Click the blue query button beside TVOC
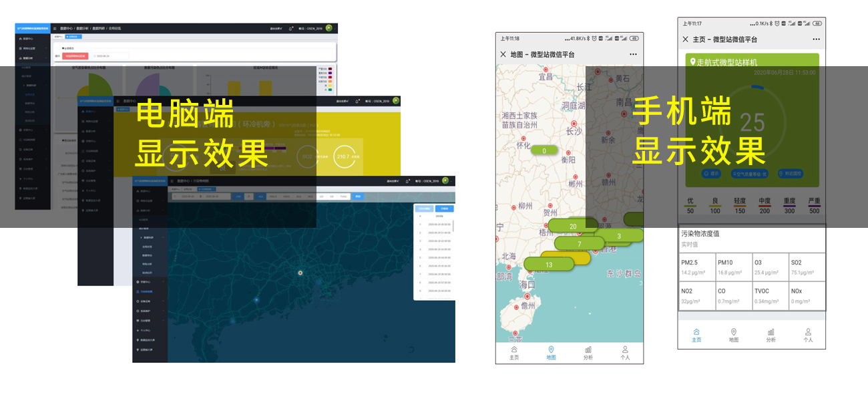Image resolution: width=868 pixels, height=411 pixels. pos(358,196)
